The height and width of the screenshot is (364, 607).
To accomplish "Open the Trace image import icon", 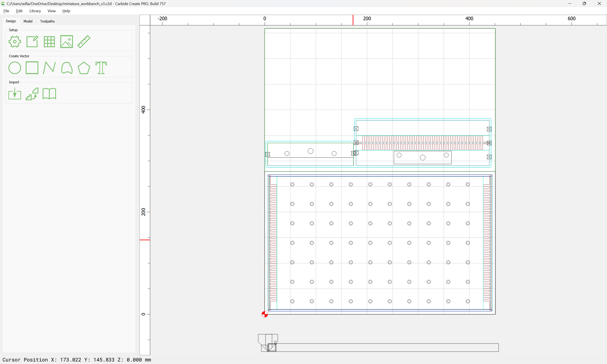I will (32, 94).
